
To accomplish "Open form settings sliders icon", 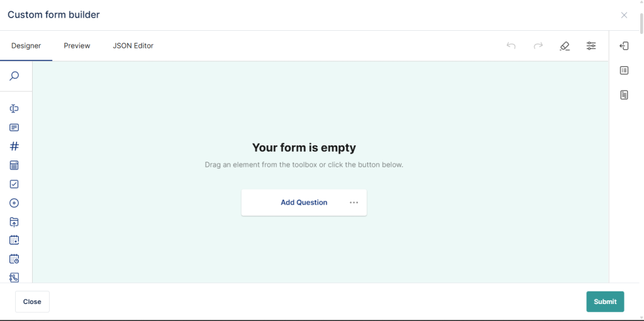I will 591,46.
